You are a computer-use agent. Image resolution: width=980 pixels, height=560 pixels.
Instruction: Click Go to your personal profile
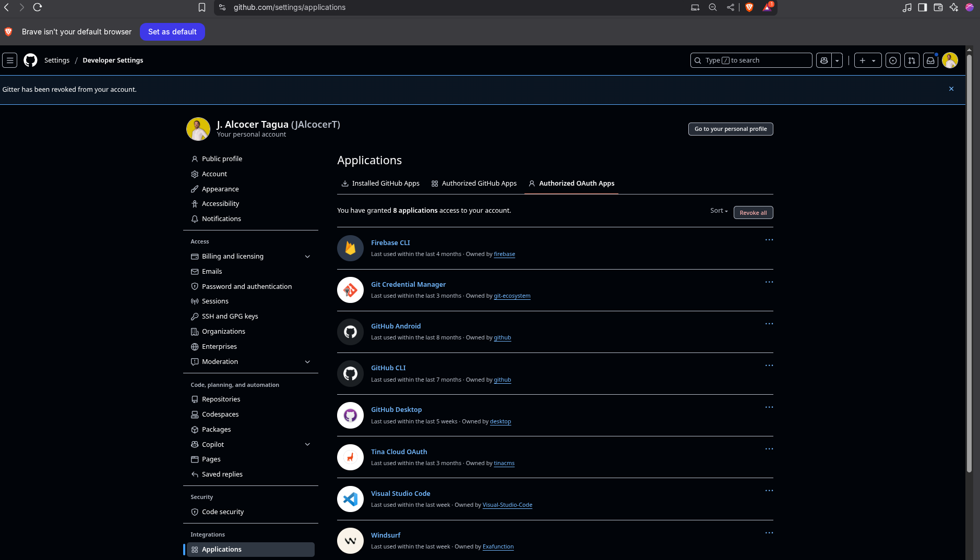(x=731, y=129)
